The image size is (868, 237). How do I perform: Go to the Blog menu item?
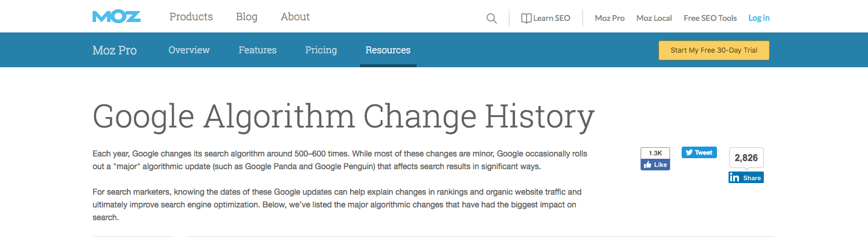coord(247,17)
